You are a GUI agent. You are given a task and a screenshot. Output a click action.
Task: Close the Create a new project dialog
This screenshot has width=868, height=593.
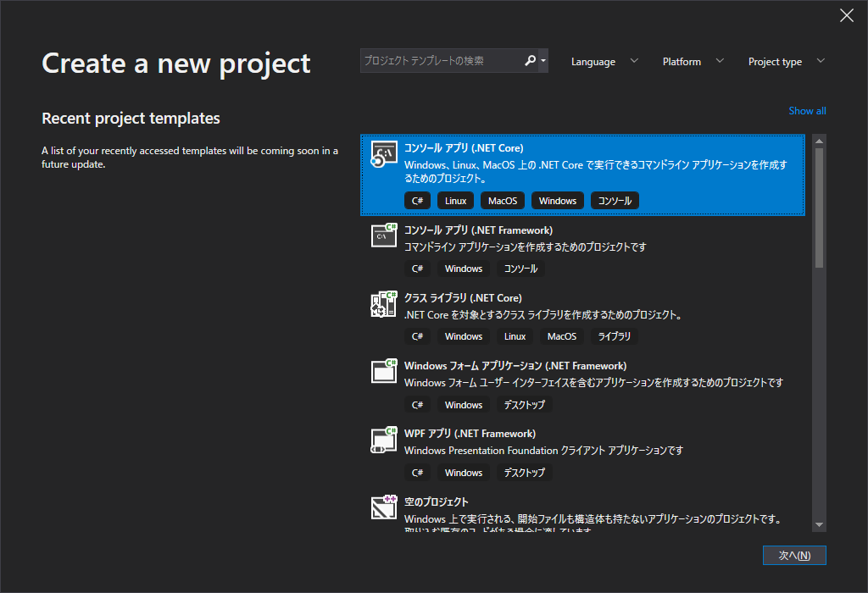tap(847, 15)
